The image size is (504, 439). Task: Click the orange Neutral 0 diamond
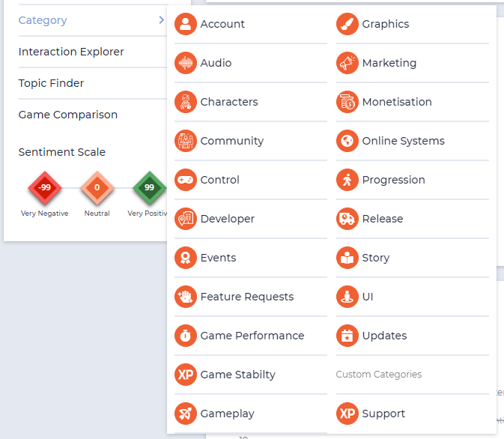click(x=97, y=188)
